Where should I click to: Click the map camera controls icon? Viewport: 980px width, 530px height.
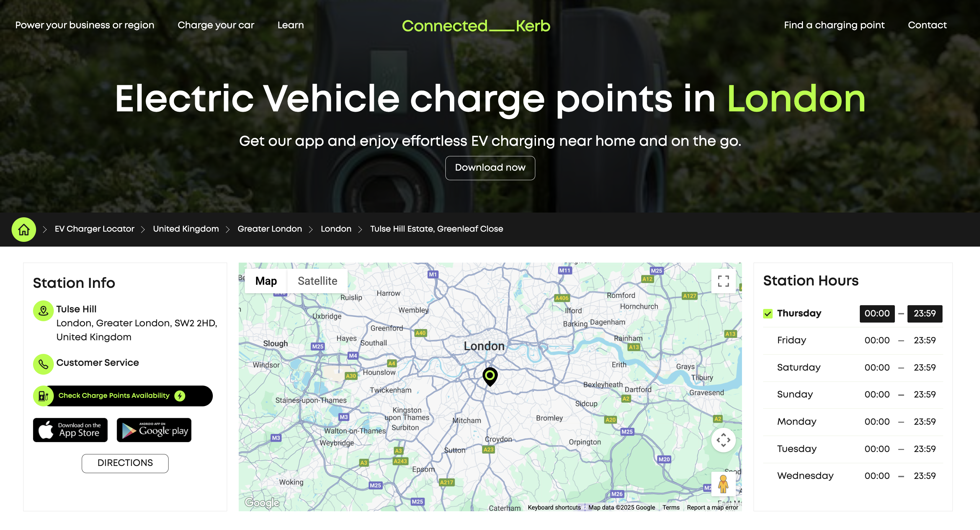pyautogui.click(x=723, y=440)
